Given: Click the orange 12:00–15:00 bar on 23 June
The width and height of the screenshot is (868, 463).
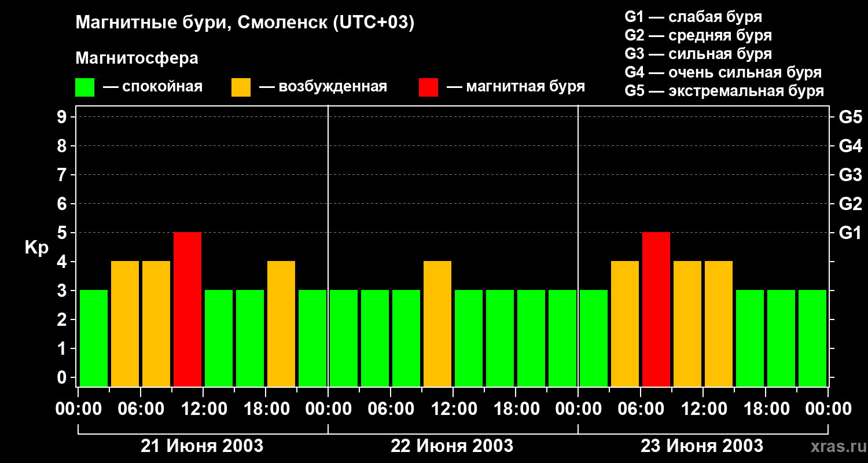Looking at the screenshot, I should coord(719,324).
